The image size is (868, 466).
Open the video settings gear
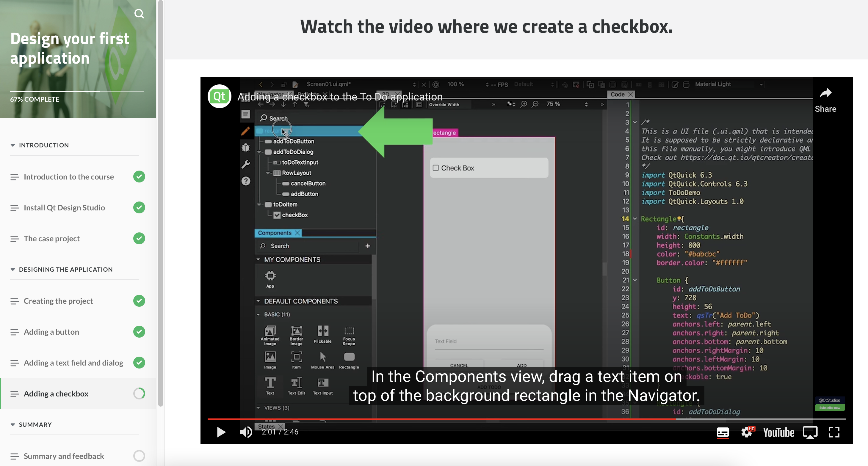click(x=747, y=432)
